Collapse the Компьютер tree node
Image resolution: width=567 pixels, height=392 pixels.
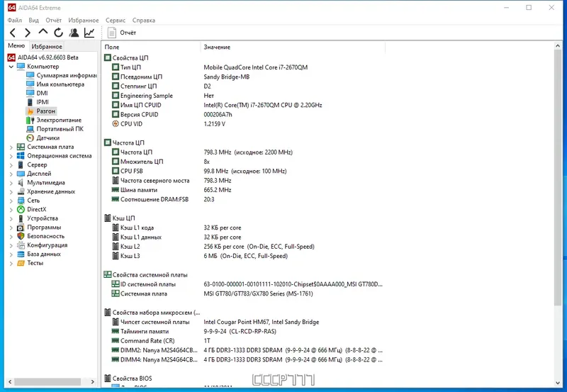pos(11,67)
